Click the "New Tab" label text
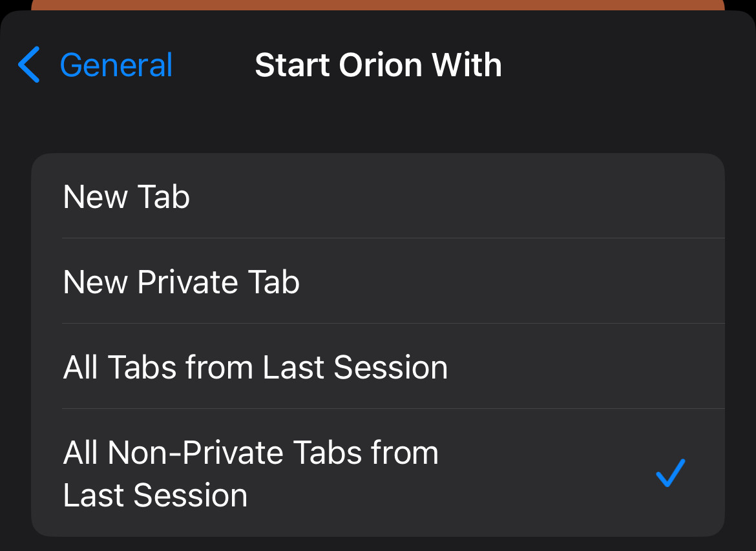Screen dimensions: 756x551 click(x=127, y=196)
